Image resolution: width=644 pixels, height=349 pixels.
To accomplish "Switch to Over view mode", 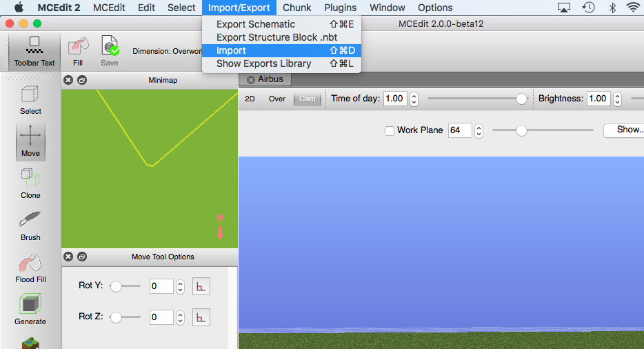I will (277, 99).
